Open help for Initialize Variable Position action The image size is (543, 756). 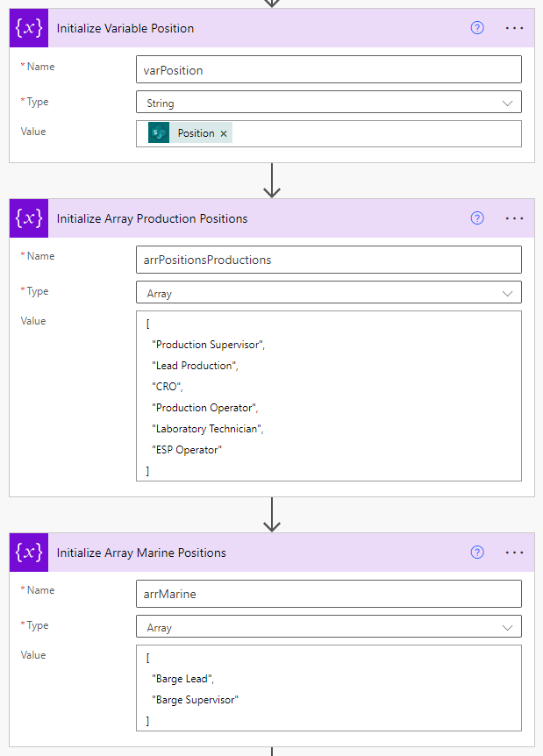pyautogui.click(x=476, y=27)
